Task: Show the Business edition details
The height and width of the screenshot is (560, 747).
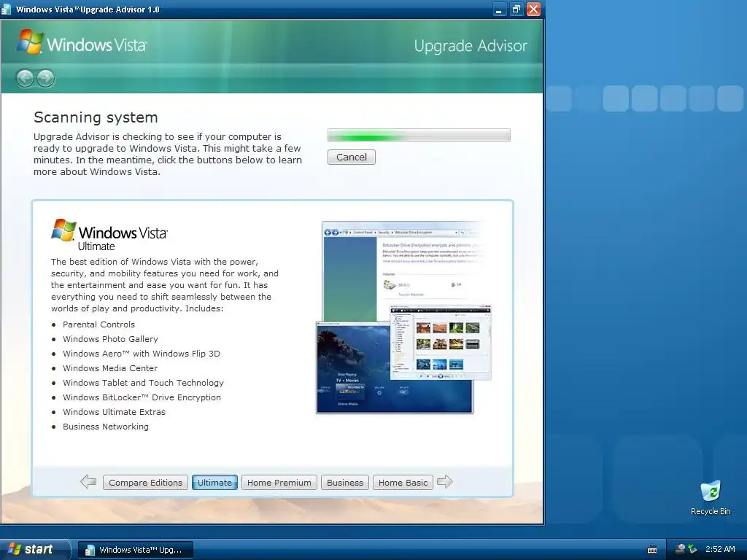Action: click(345, 483)
